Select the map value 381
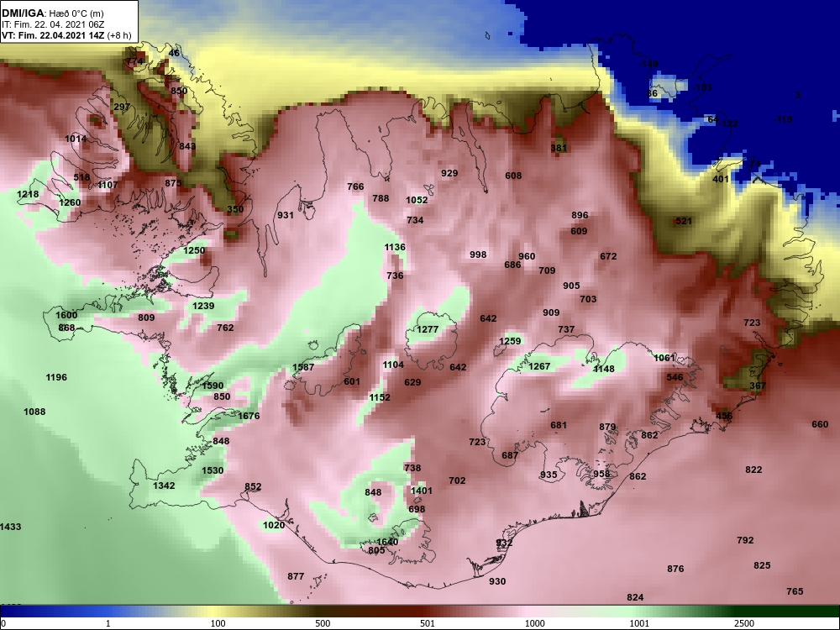 coord(559,148)
